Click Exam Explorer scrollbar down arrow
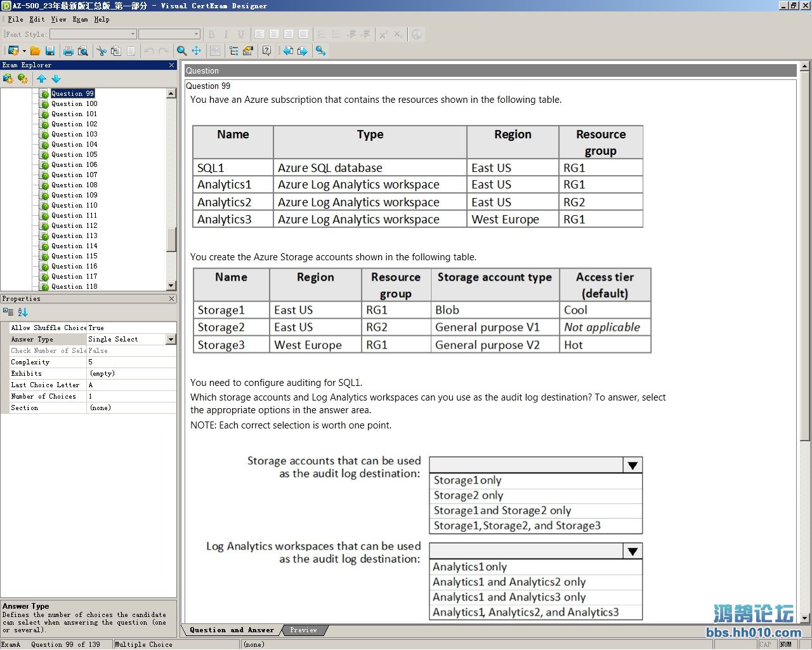812x650 pixels. click(x=171, y=286)
